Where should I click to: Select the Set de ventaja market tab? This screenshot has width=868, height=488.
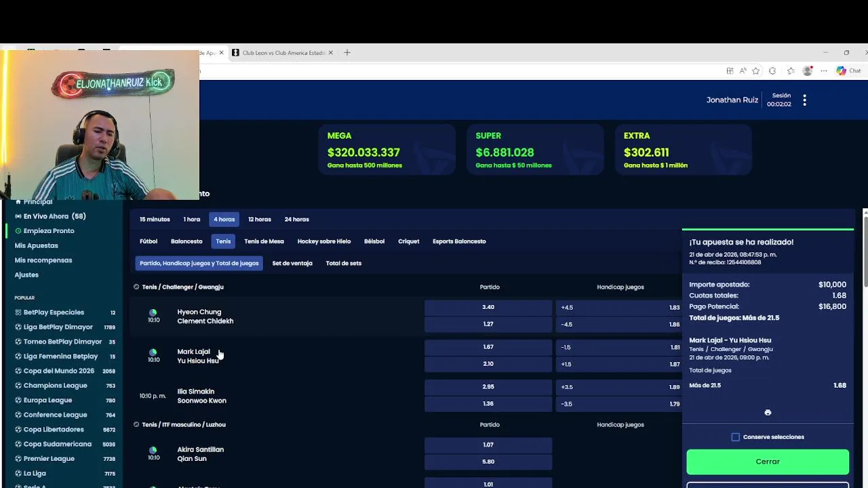click(x=292, y=263)
